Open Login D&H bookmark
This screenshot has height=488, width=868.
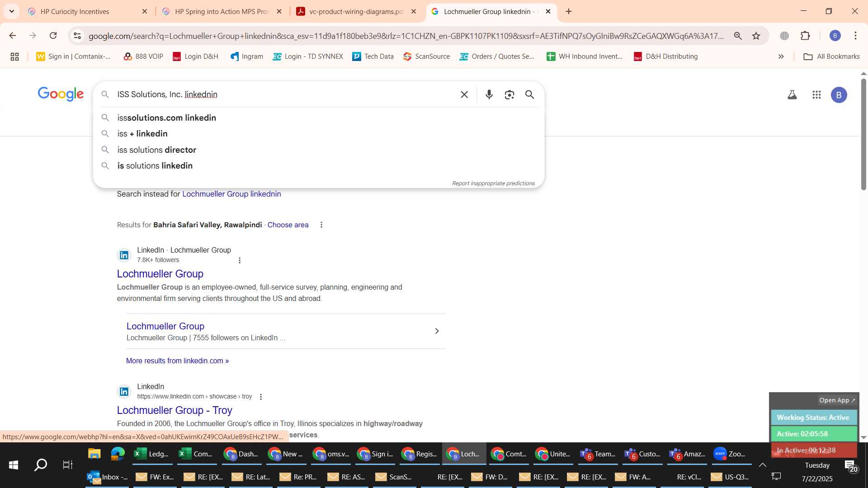(x=196, y=56)
